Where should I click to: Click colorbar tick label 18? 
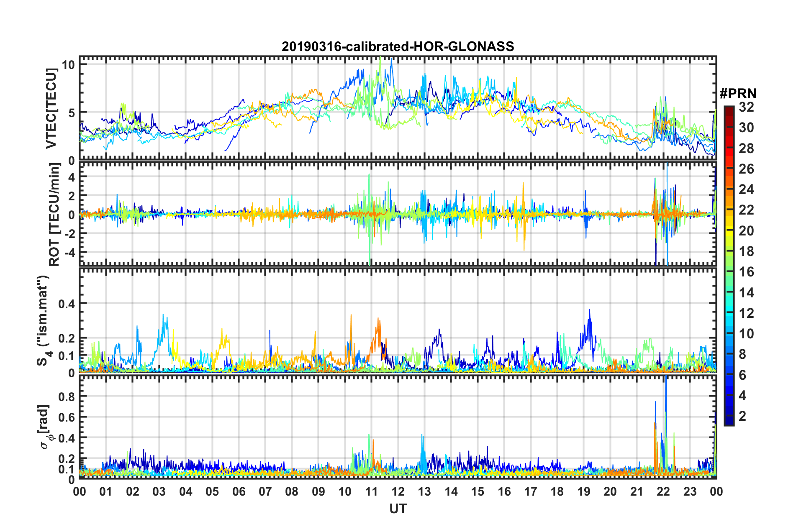(x=746, y=251)
